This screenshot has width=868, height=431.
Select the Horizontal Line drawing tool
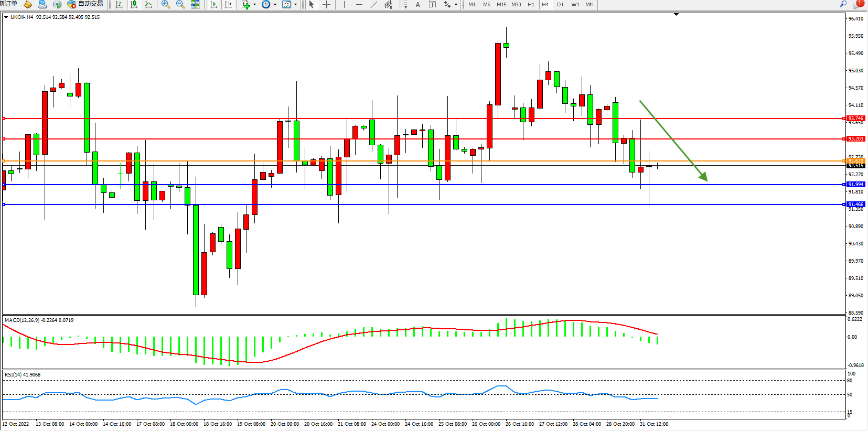coord(359,4)
